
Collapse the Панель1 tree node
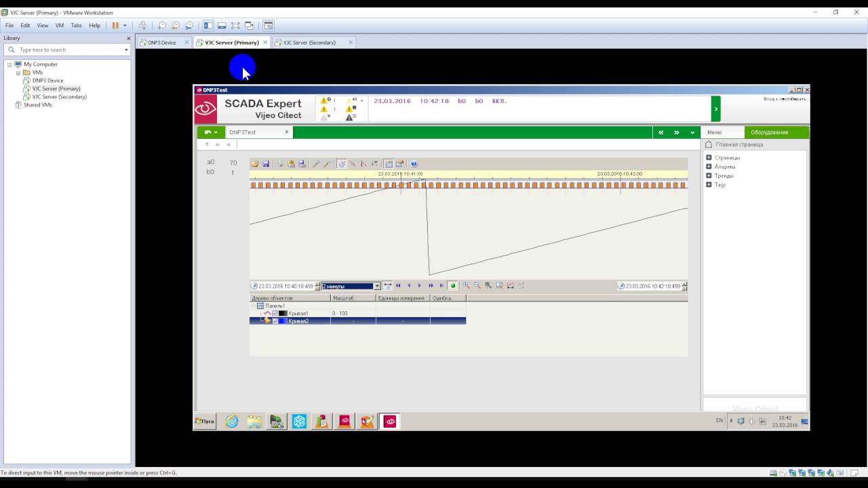253,306
